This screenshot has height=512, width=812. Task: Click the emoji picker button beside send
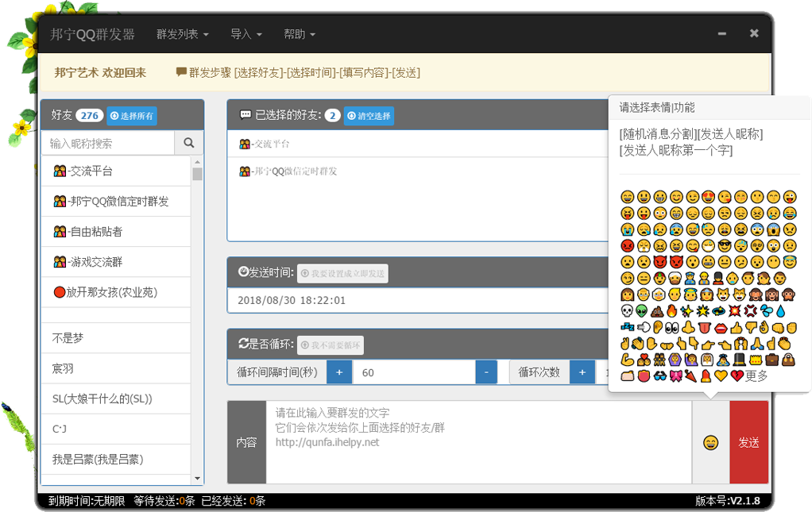711,442
